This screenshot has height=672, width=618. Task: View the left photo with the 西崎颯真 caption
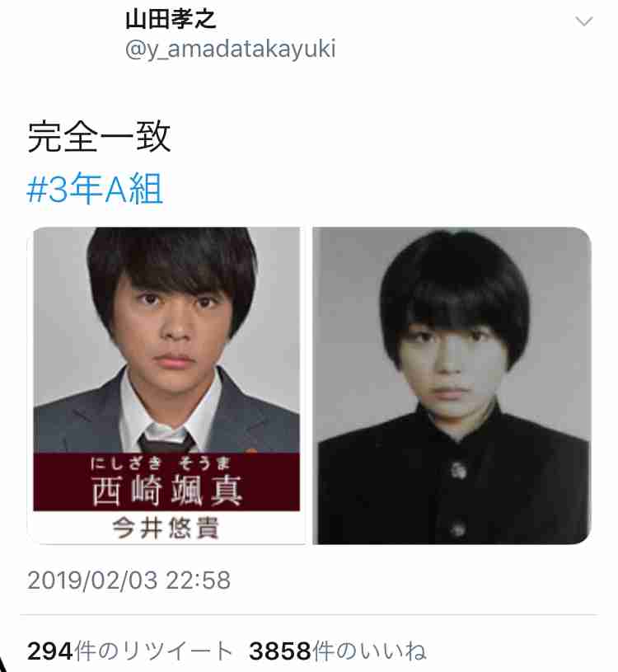pyautogui.click(x=166, y=385)
